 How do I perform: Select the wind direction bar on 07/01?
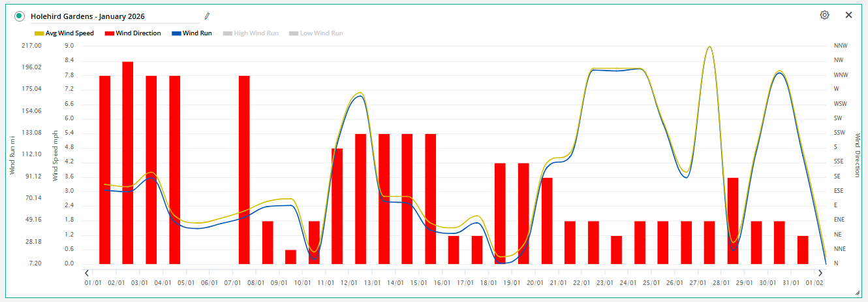point(244,170)
